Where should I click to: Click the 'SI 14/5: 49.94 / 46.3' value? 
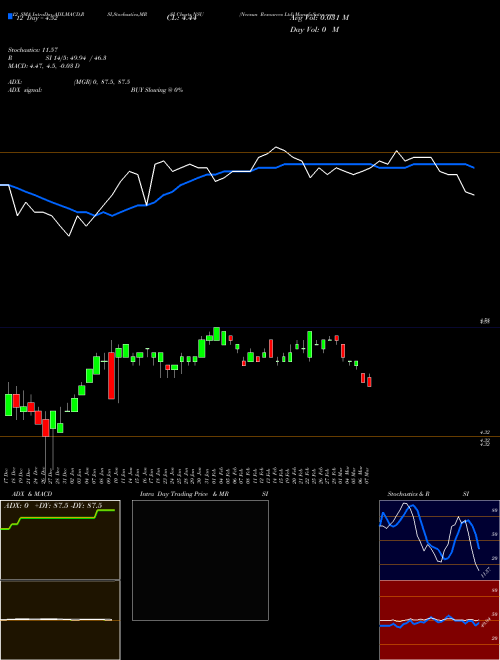tap(76, 58)
